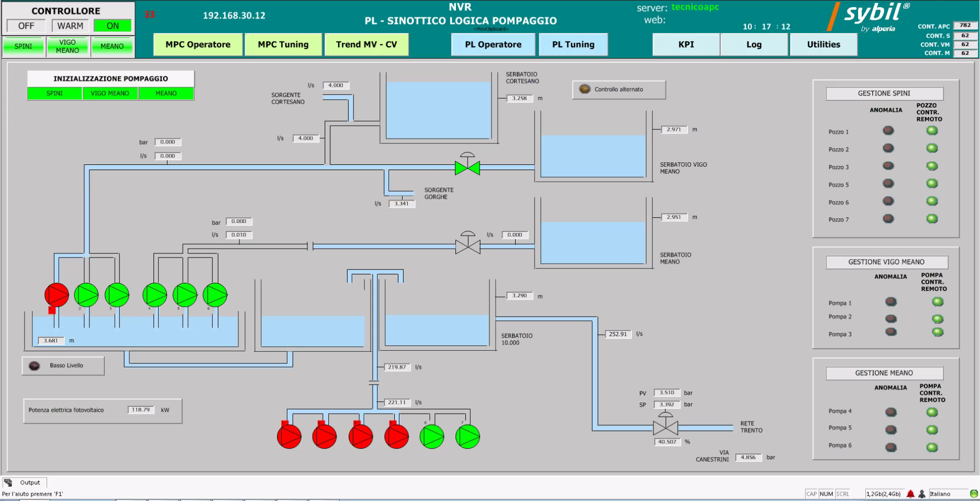This screenshot has width=980, height=501.
Task: Toggle Pompa 5 remote control indicator
Action: point(932,430)
